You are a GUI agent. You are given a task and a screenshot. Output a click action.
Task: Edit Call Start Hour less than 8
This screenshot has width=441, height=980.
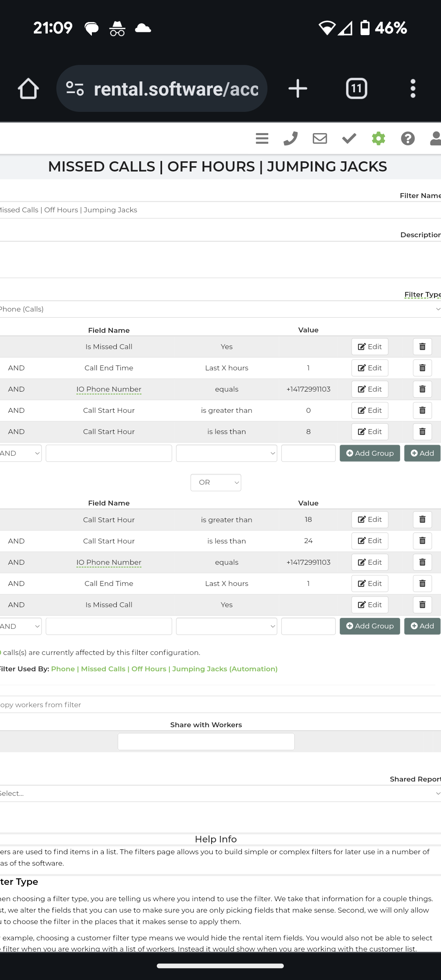point(370,432)
